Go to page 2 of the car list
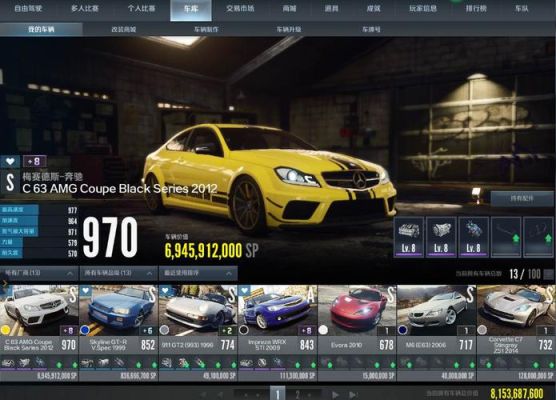The height and width of the screenshot is (400, 556). (x=298, y=394)
